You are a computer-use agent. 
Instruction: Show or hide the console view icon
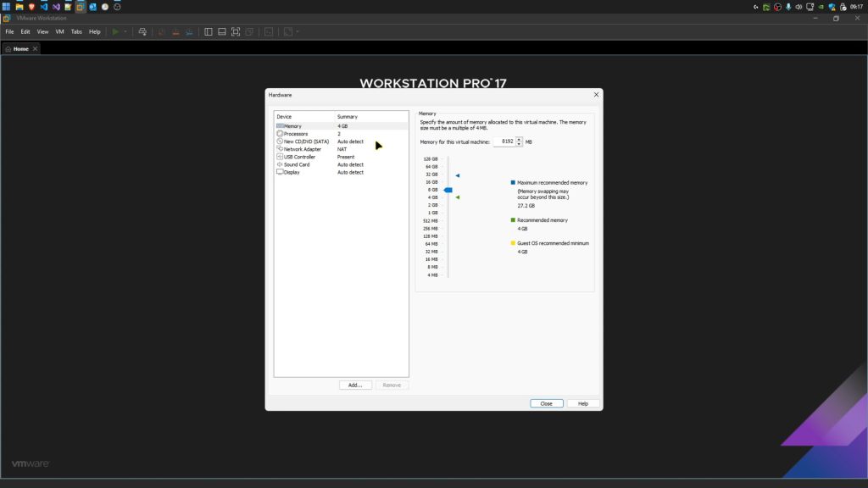pos(221,31)
